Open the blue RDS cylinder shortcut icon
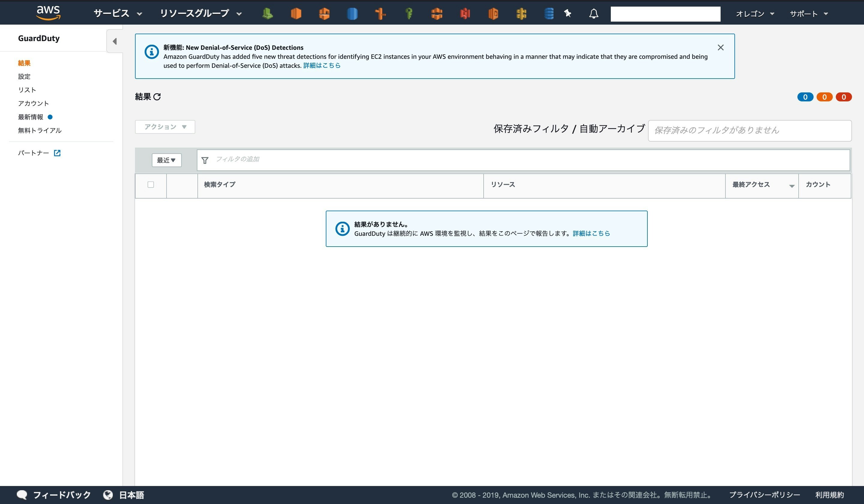The height and width of the screenshot is (504, 864). (352, 14)
